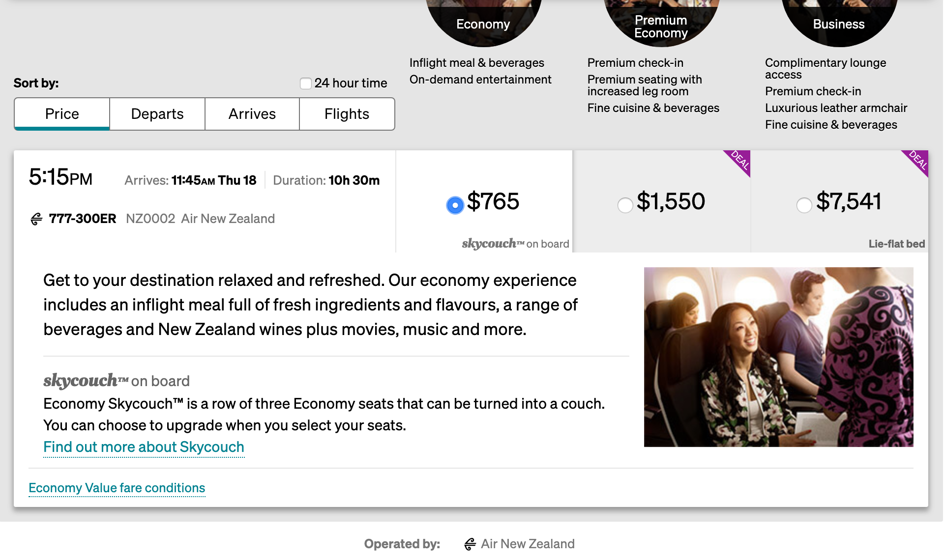The width and height of the screenshot is (944, 560).
Task: Sort flights by Price tab
Action: click(x=62, y=114)
